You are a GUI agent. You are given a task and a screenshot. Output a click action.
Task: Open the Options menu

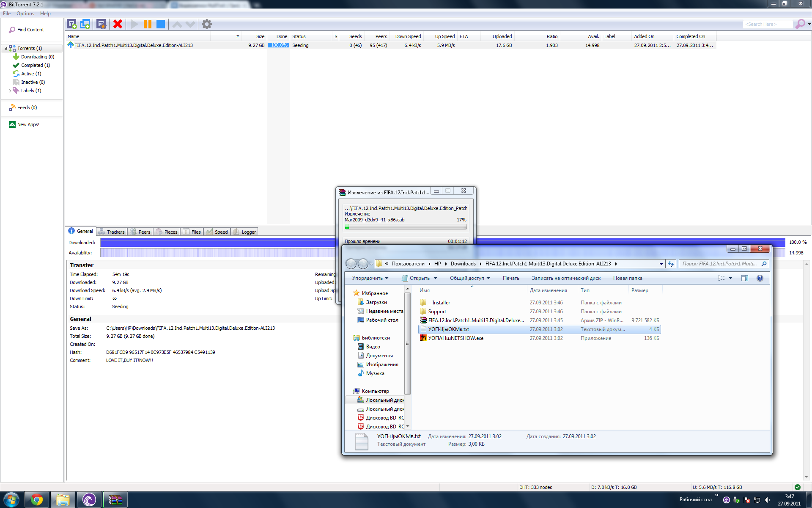point(25,14)
